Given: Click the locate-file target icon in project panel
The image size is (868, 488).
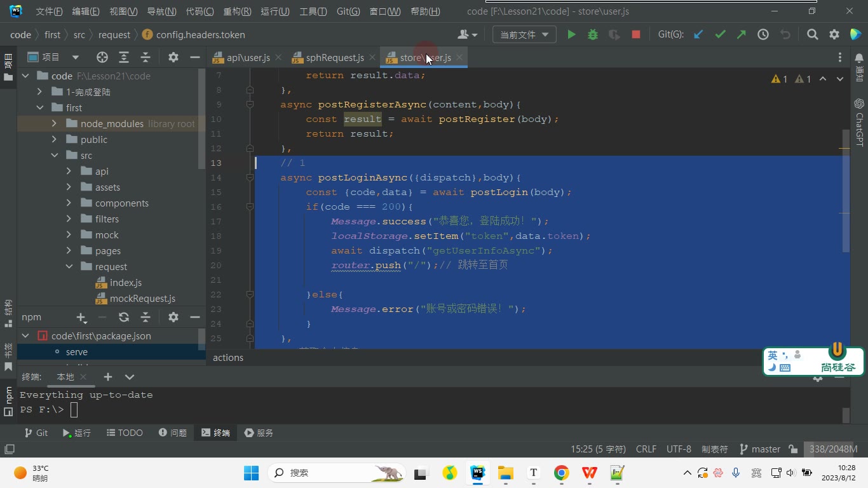Looking at the screenshot, I should coord(102,57).
